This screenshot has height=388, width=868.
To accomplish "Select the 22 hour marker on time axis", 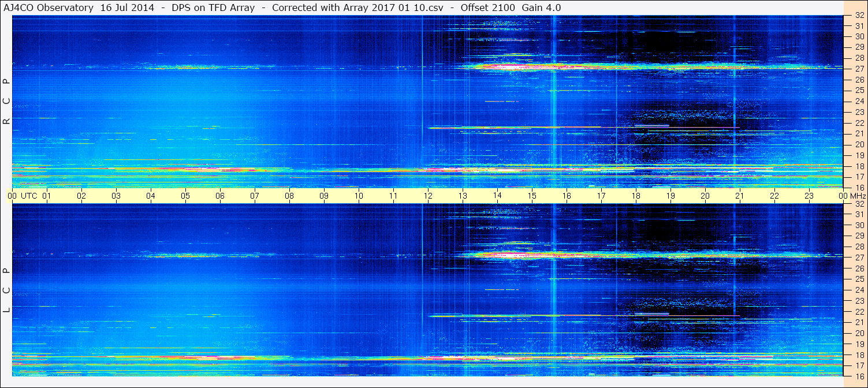I will [774, 196].
